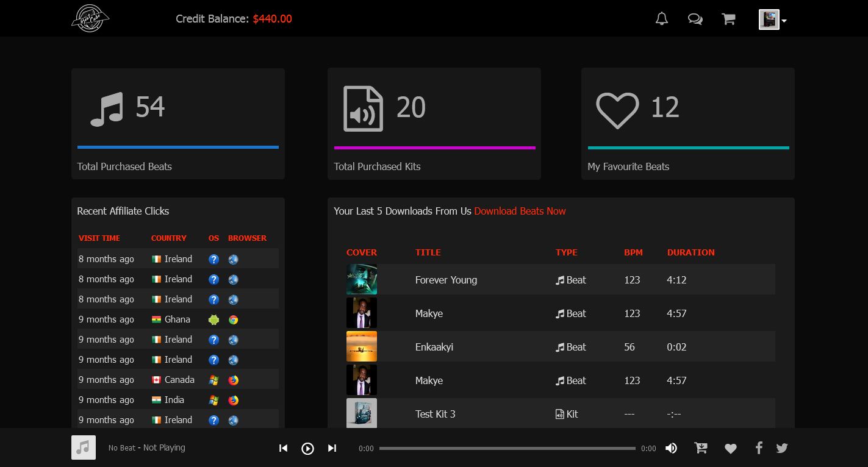Viewport: 868px width, 467px height.
Task: Skip to the previous beat
Action: coord(283,448)
